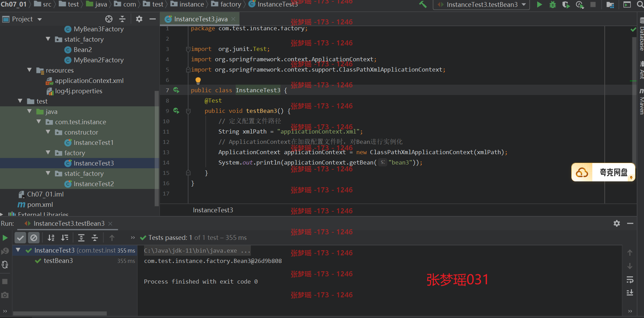Click Ch07_01 breadcrumb

point(13,4)
